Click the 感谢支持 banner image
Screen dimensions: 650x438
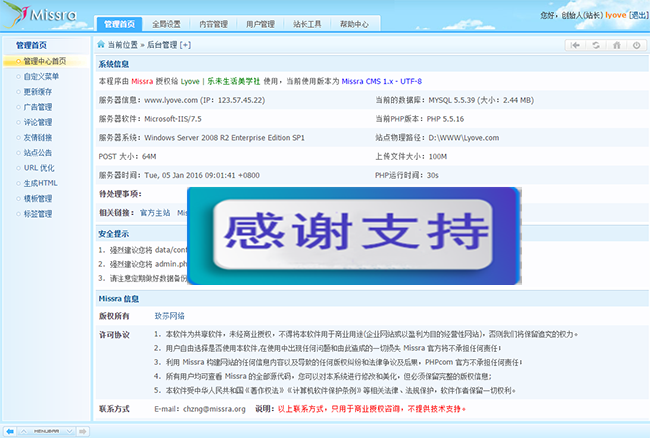(354, 236)
